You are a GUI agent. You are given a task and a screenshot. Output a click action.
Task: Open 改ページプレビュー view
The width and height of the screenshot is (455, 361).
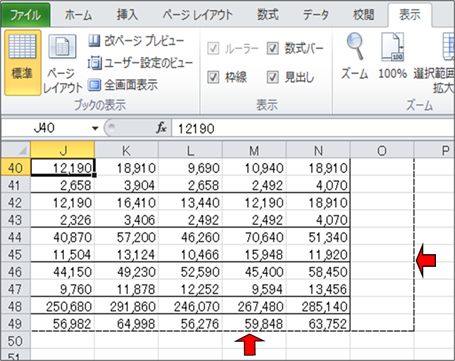(x=136, y=41)
